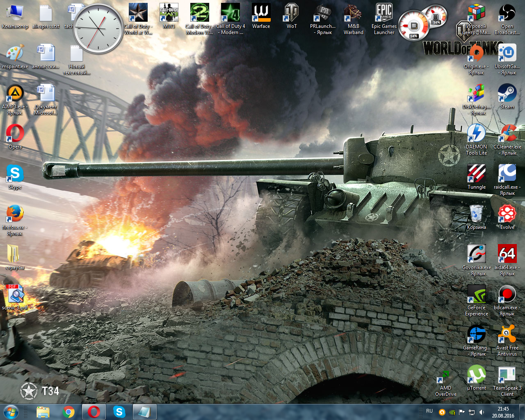The width and height of the screenshot is (525, 420).
Task: Select the страусы folder
Action: click(15, 258)
